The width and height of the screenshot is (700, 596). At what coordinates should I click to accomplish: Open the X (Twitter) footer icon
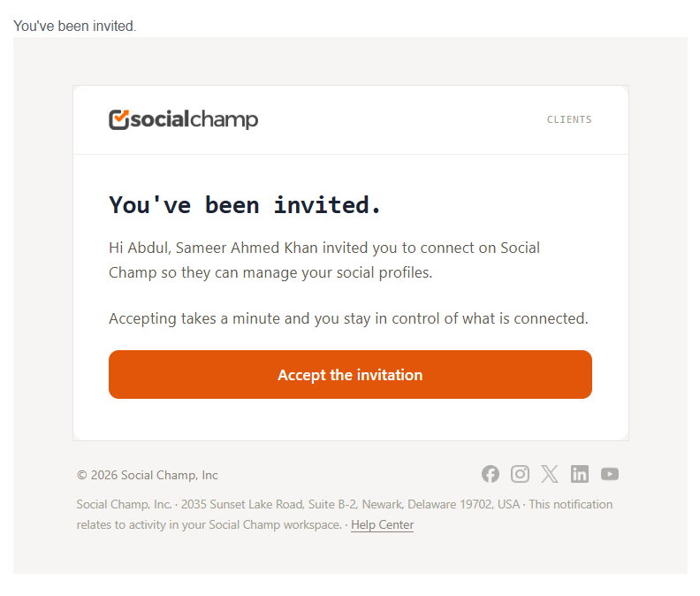[x=550, y=474]
